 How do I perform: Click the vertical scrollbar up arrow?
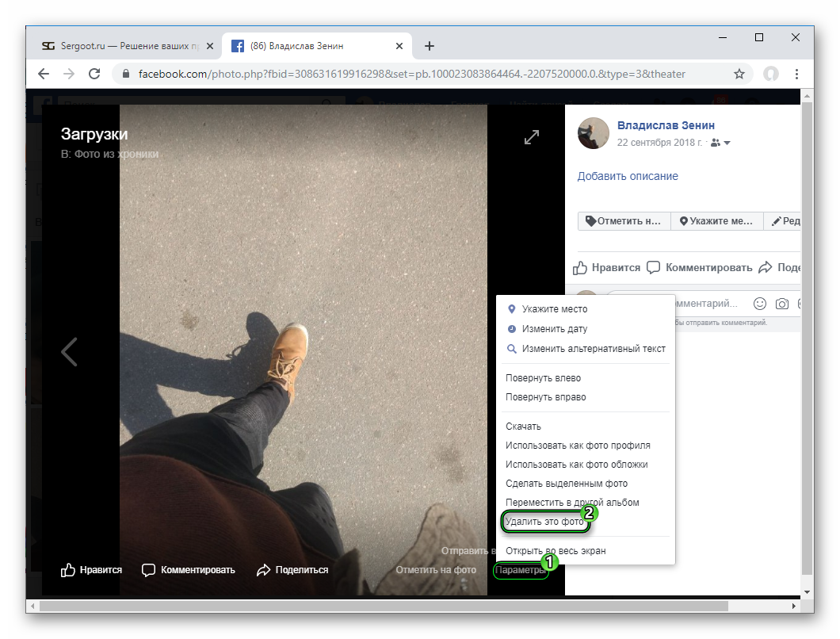(807, 96)
